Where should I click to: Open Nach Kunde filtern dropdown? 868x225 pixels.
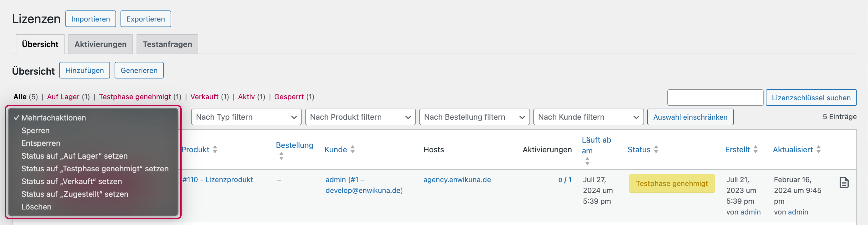pyautogui.click(x=588, y=117)
